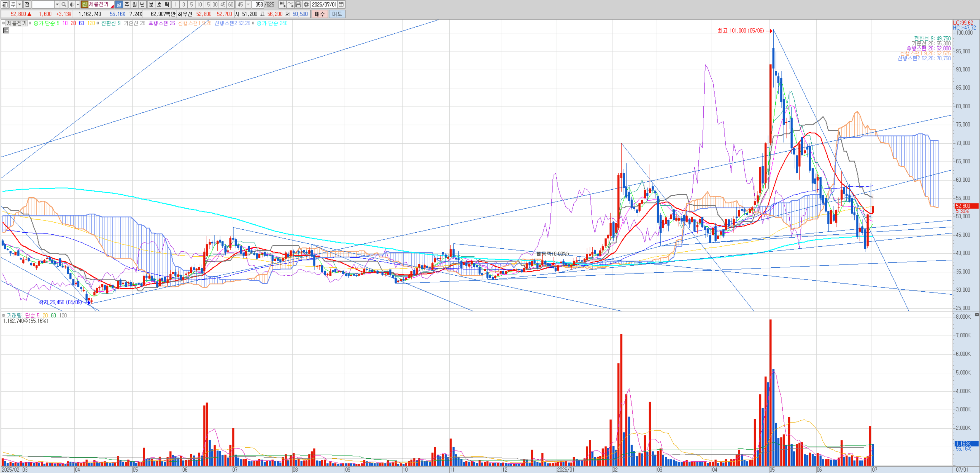Click the 종가 단순 240 legend label

[x=272, y=23]
